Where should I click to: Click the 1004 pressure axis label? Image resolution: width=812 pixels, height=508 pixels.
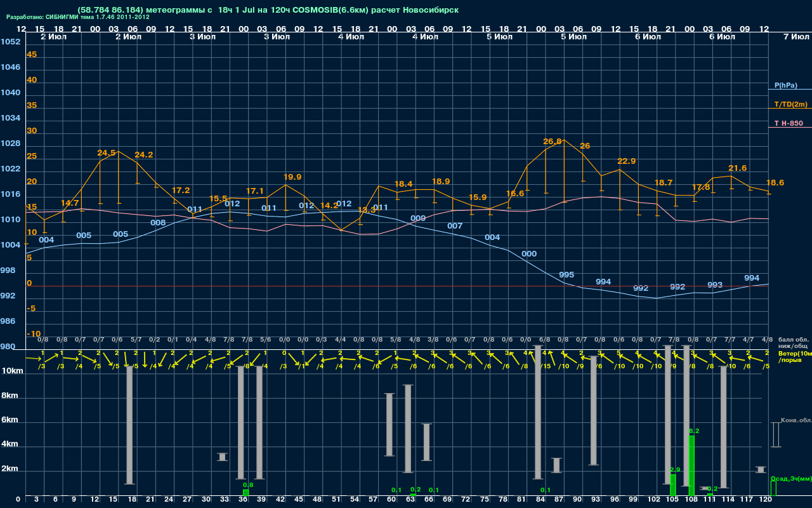[x=10, y=245]
